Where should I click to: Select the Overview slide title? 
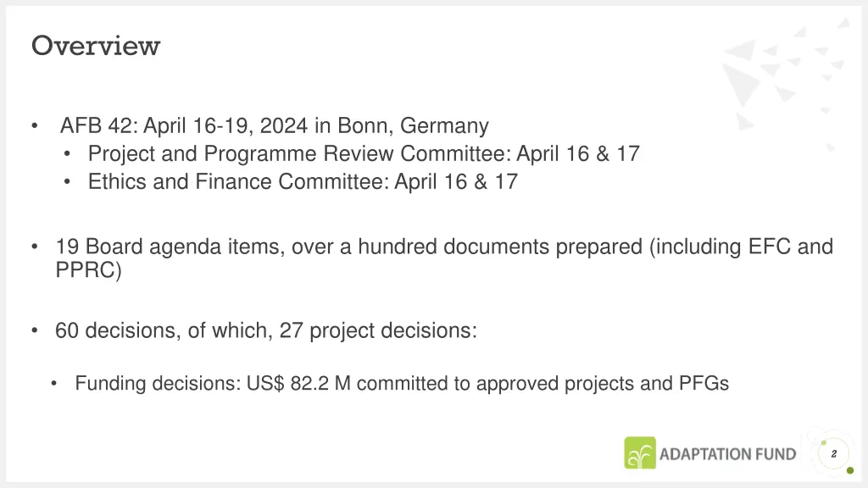96,46
